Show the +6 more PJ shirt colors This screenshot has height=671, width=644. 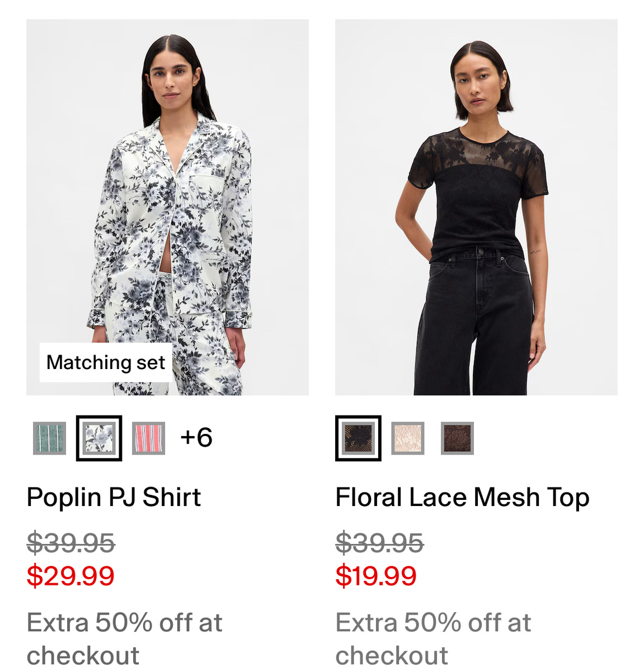(196, 437)
